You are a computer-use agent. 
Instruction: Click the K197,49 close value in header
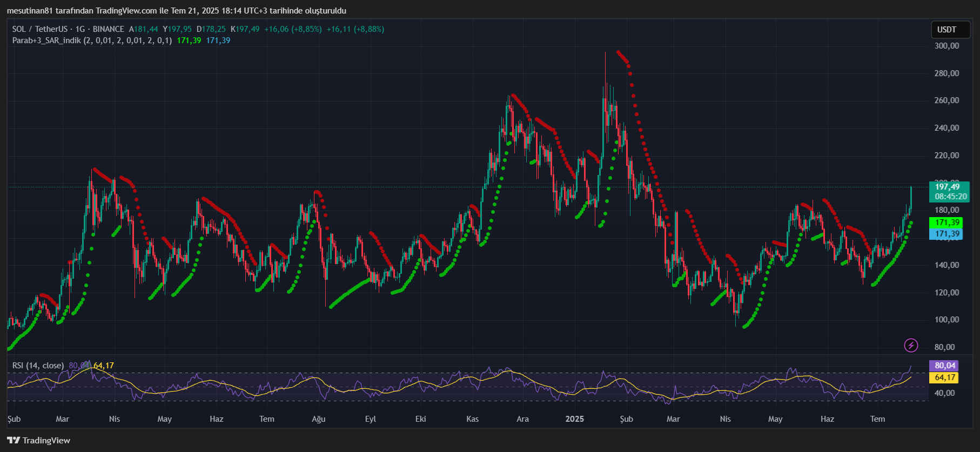coord(245,29)
